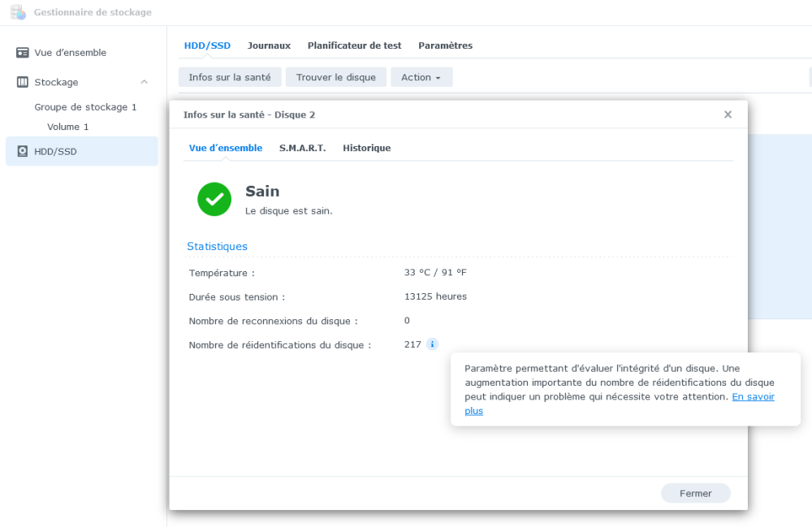
Task: Select dialog Vue d'ensemble tab
Action: click(x=225, y=148)
